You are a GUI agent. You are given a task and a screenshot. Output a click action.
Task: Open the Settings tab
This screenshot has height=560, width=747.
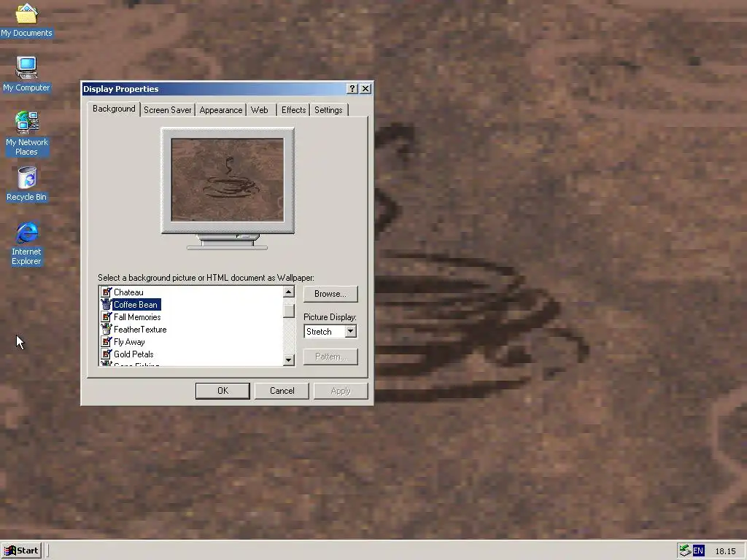click(x=328, y=110)
